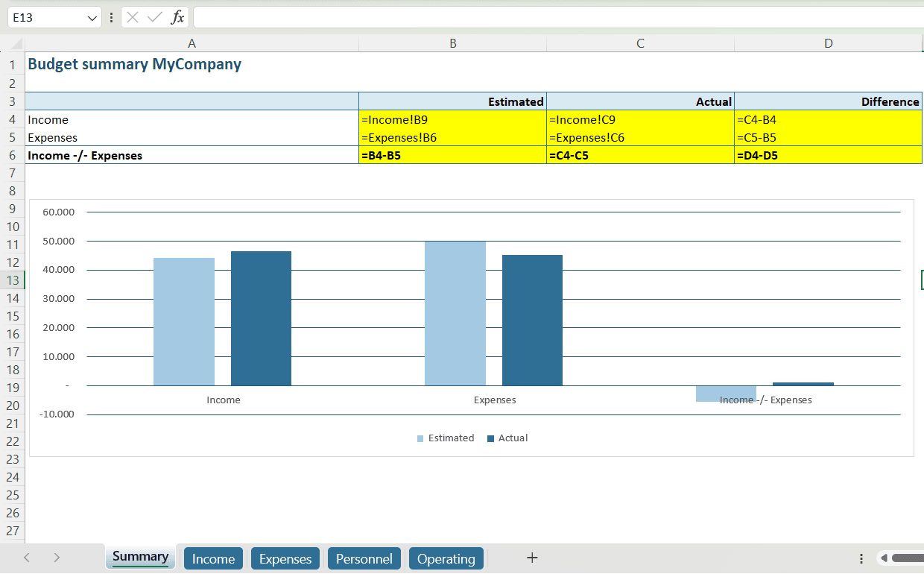Open the Expenses sheet tab
This screenshot has width=924, height=574.
285,558
